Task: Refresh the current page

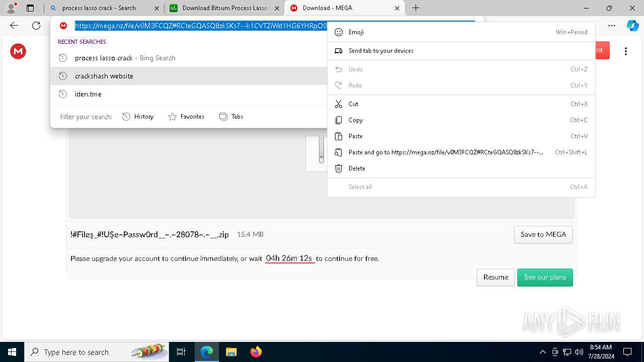Action: 36,26
